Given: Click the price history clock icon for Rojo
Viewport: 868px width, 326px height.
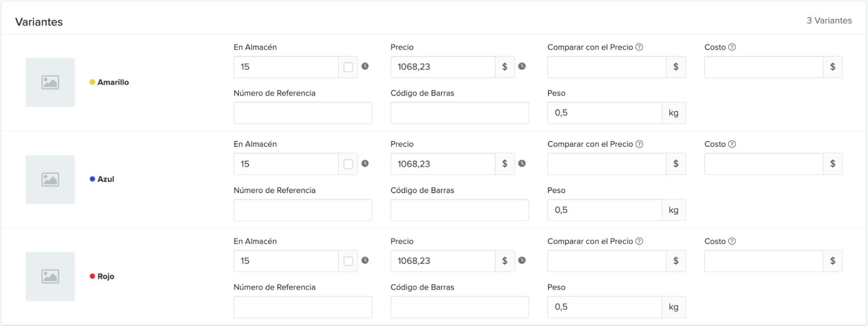Looking at the screenshot, I should click(522, 260).
